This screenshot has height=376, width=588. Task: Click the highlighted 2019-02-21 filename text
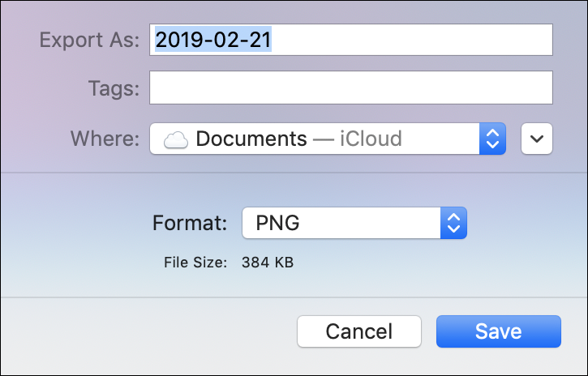[x=213, y=40]
